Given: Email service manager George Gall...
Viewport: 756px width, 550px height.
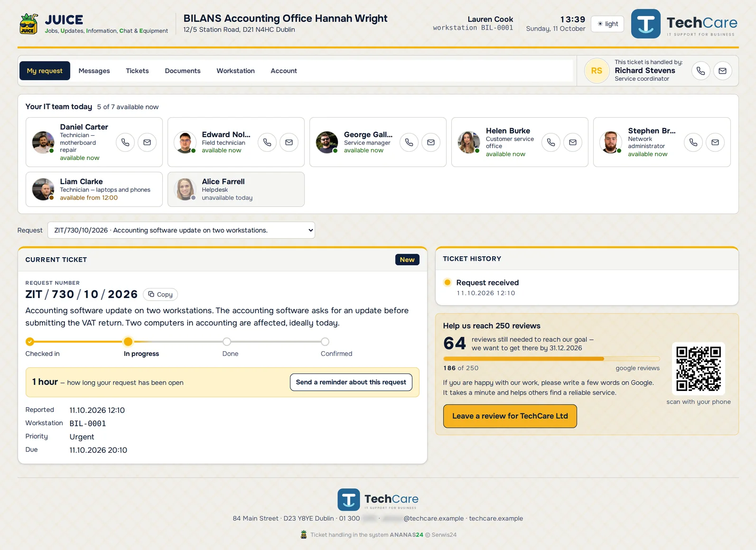Looking at the screenshot, I should 431,142.
